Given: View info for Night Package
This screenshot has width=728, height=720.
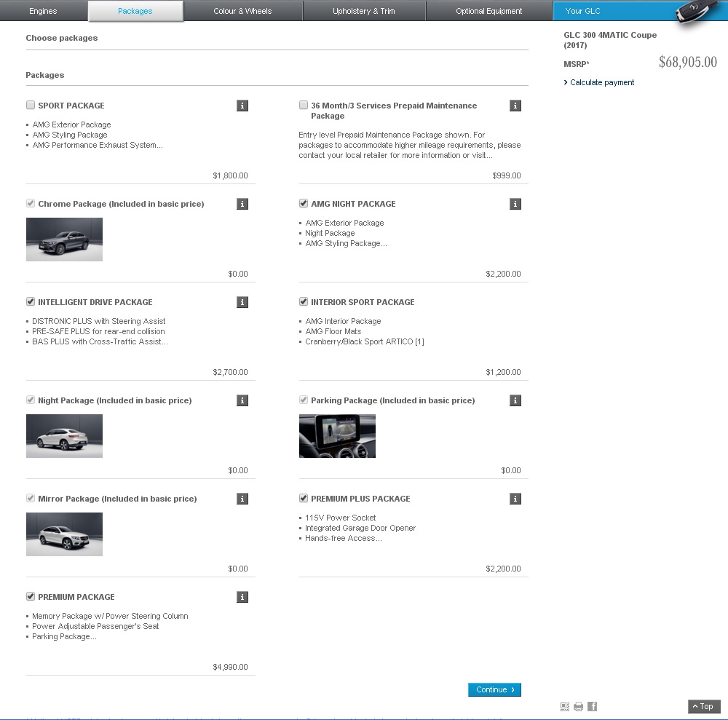Looking at the screenshot, I should tap(242, 400).
